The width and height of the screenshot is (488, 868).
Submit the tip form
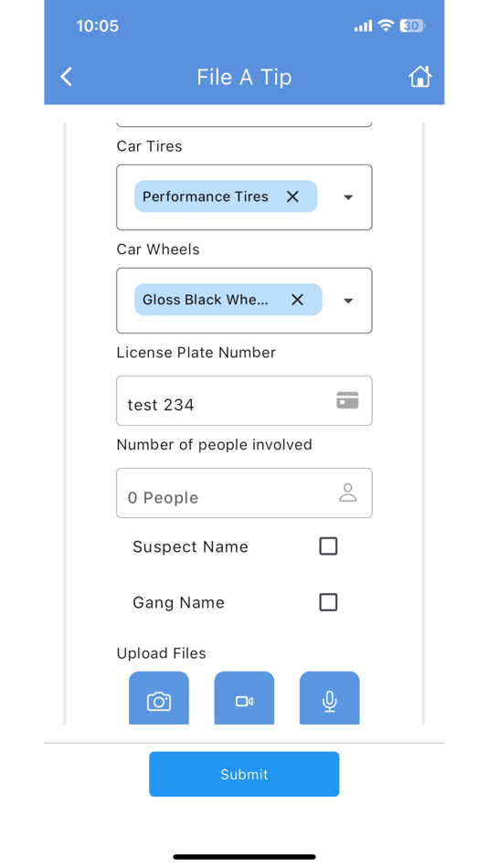(244, 774)
